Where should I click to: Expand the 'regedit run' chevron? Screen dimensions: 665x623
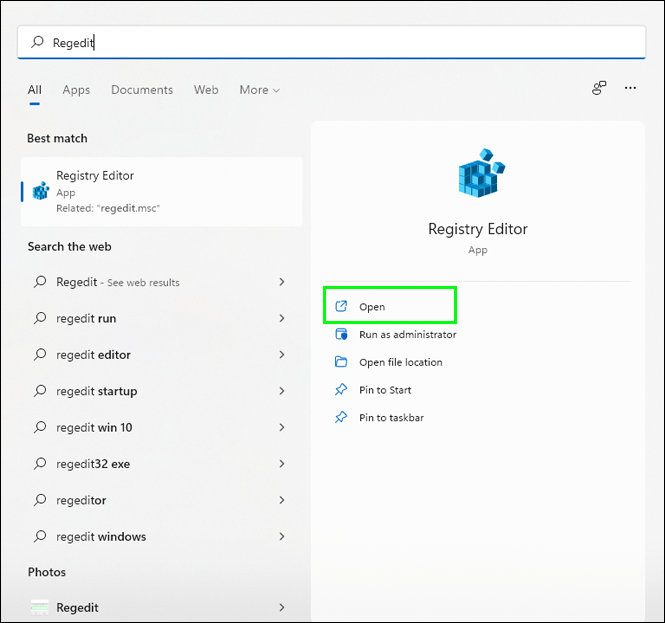pos(282,318)
